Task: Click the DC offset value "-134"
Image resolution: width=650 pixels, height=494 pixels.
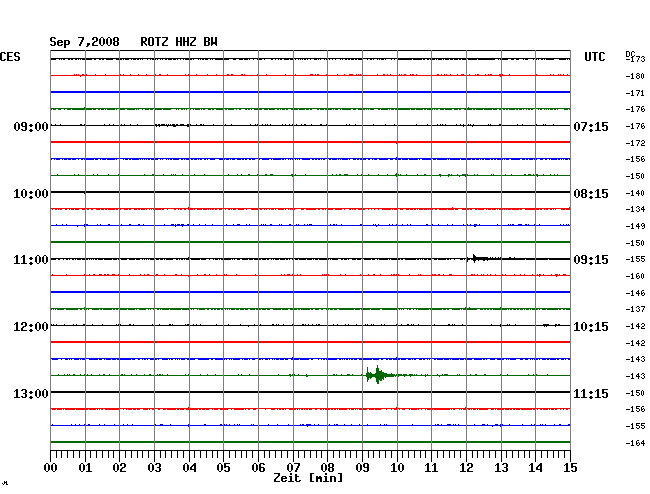Action: tap(635, 209)
